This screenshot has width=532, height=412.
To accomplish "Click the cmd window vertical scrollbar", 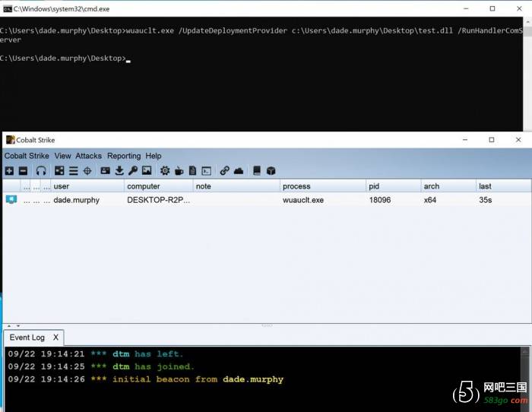I will pyautogui.click(x=527, y=74).
